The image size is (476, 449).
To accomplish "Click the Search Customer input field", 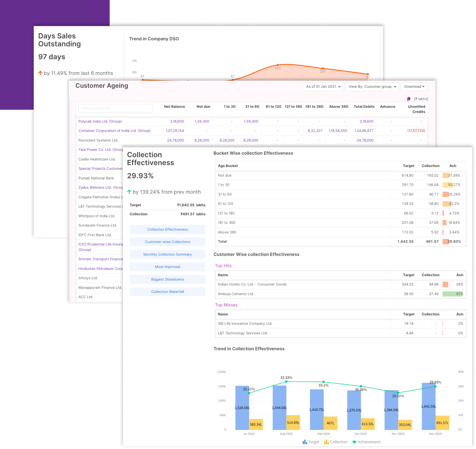I will point(116,108).
